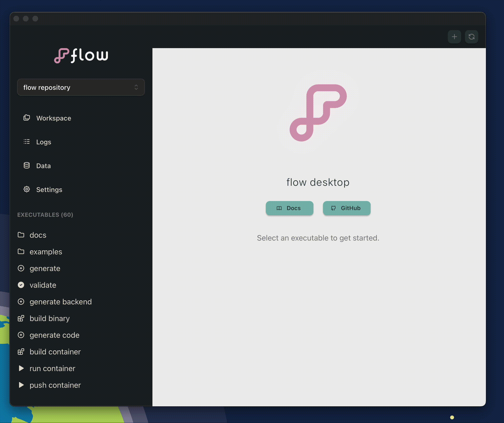Click the build container blocks icon
This screenshot has height=423, width=504.
click(21, 352)
